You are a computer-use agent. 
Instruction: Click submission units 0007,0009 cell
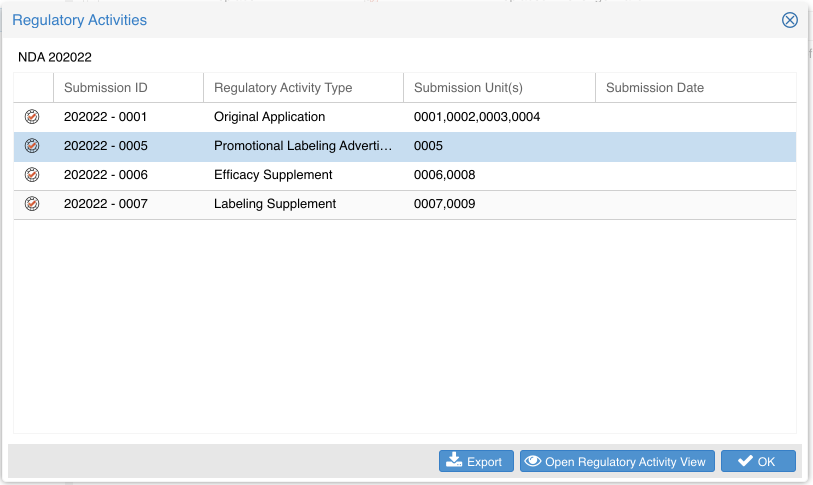pos(445,204)
